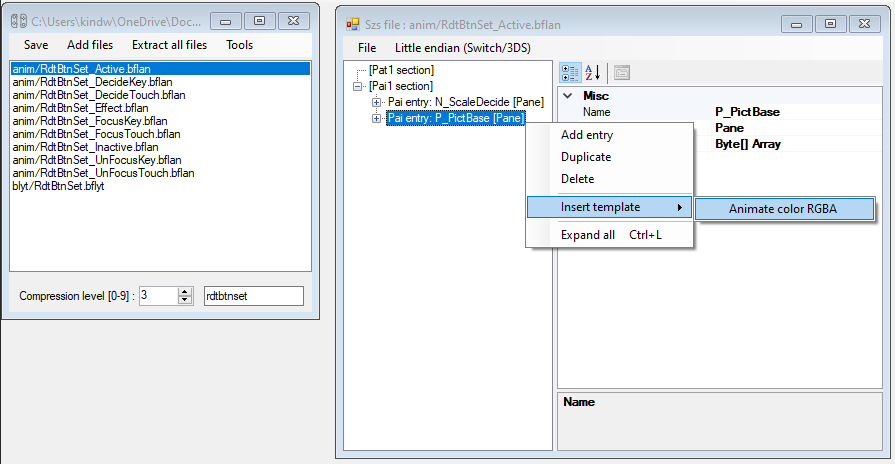
Task: Click Add entry in context menu
Action: click(587, 135)
